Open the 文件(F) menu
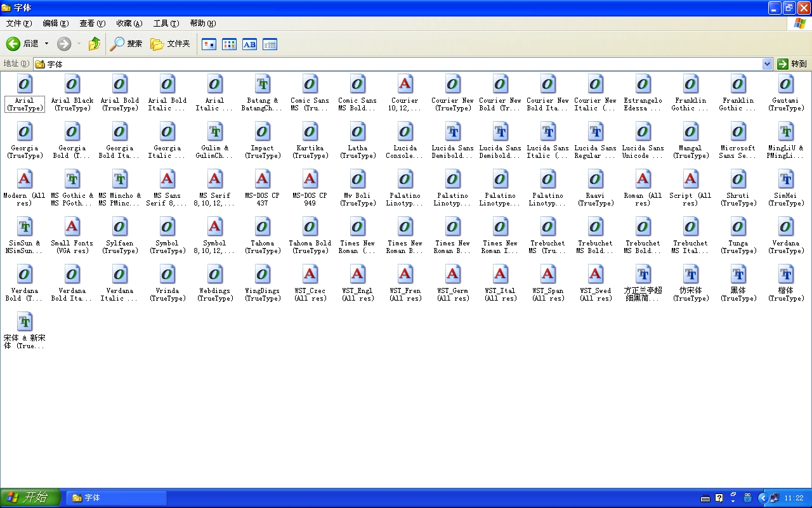The width and height of the screenshot is (812, 508). tap(19, 23)
